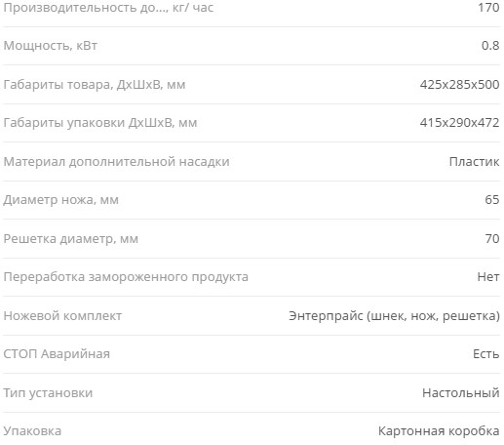Click 'Габариты упаковки ДхШхВ, мм' label
This screenshot has width=504, height=445.
(100, 123)
